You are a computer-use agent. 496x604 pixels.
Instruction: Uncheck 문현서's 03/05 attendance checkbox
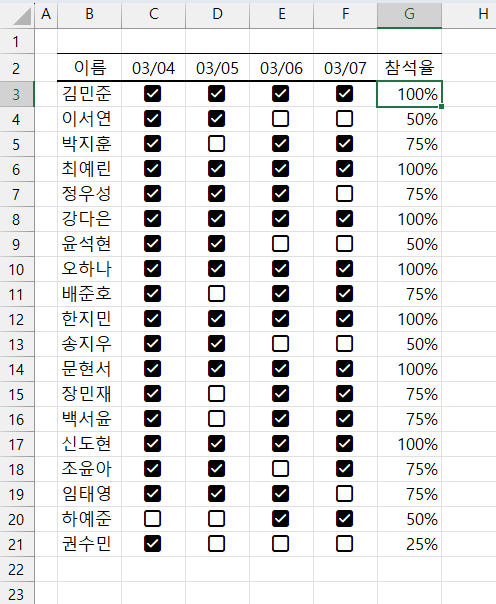tap(216, 369)
